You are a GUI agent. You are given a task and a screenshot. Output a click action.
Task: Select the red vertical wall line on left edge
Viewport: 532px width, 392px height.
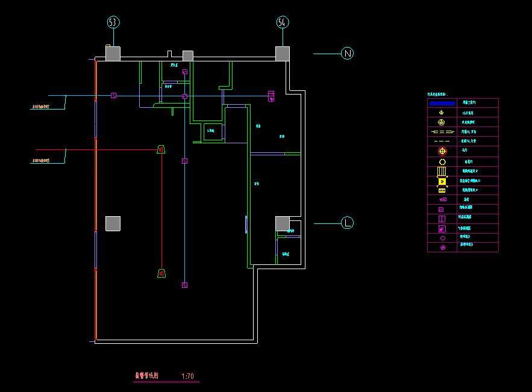tap(95, 199)
